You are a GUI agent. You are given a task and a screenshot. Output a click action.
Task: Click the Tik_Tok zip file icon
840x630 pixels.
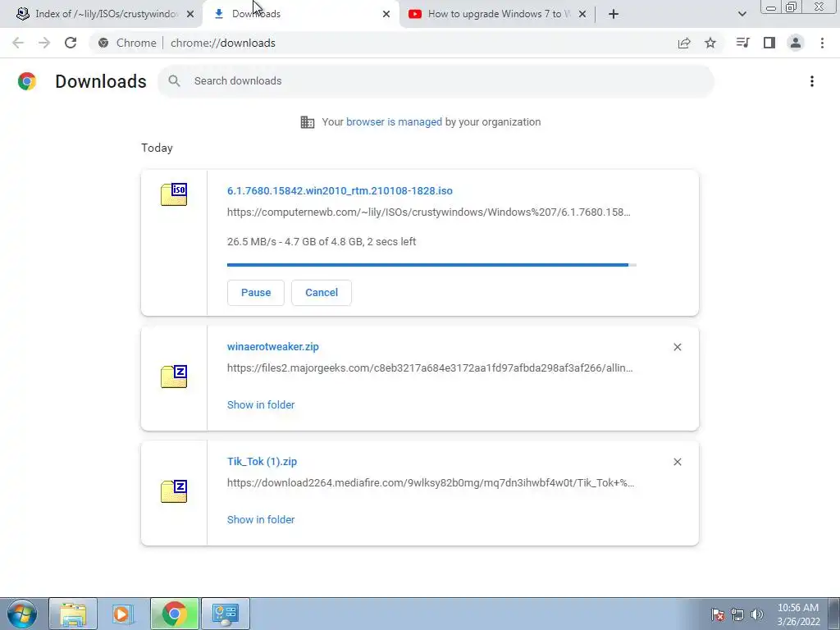(174, 491)
